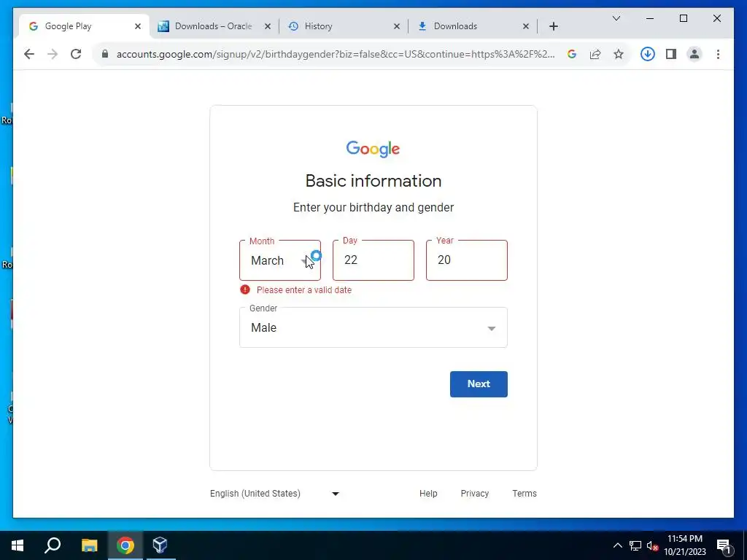Open the taskbar clock and date
747x560 pixels.
point(685,545)
